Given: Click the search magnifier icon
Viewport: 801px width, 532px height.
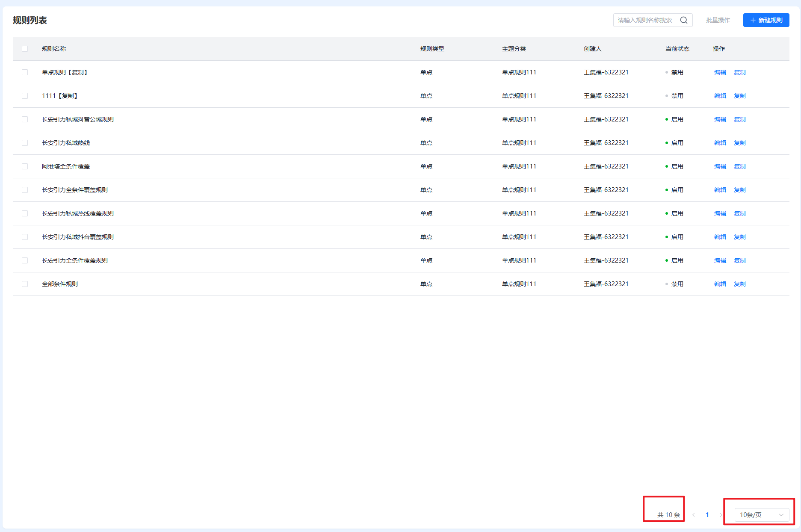Looking at the screenshot, I should (683, 20).
